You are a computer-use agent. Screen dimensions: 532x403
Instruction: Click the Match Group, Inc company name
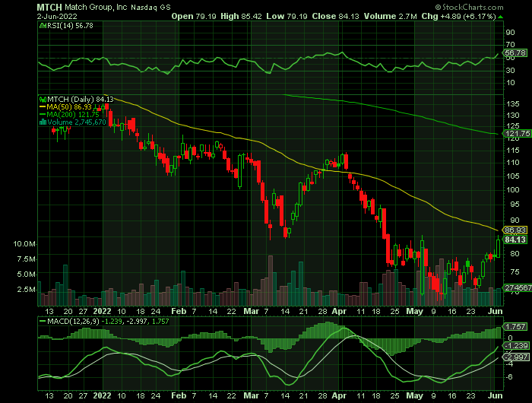click(x=96, y=7)
